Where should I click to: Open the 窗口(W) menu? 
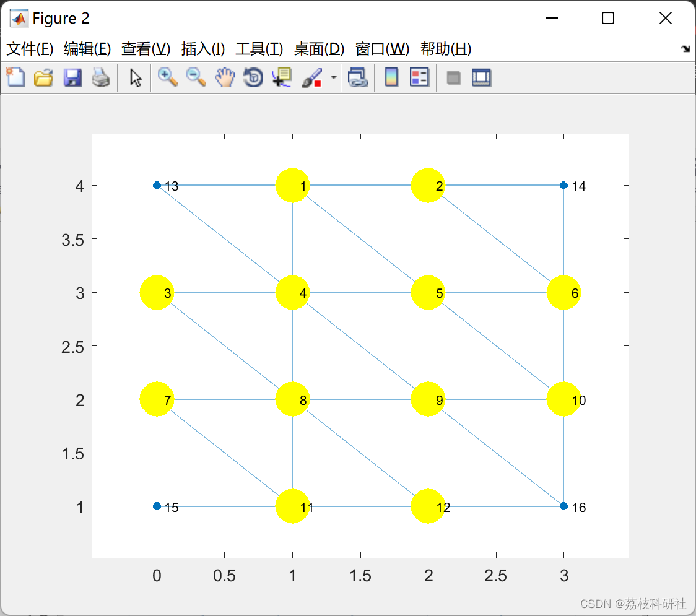tap(382, 49)
